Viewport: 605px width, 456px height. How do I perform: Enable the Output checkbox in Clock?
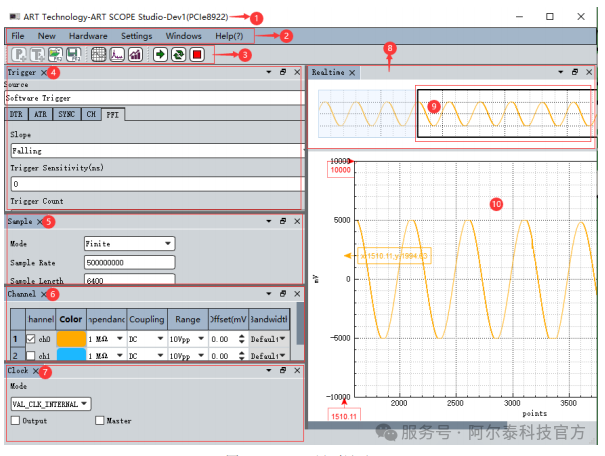tap(14, 421)
